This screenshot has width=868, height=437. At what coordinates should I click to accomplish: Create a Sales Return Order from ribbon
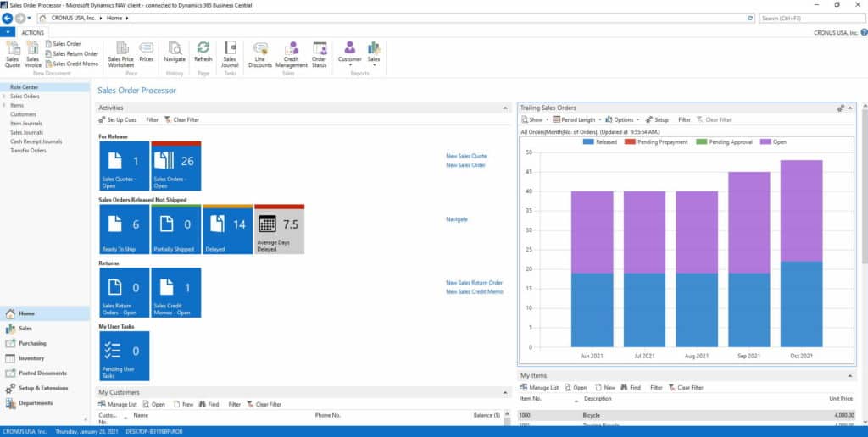pyautogui.click(x=71, y=53)
